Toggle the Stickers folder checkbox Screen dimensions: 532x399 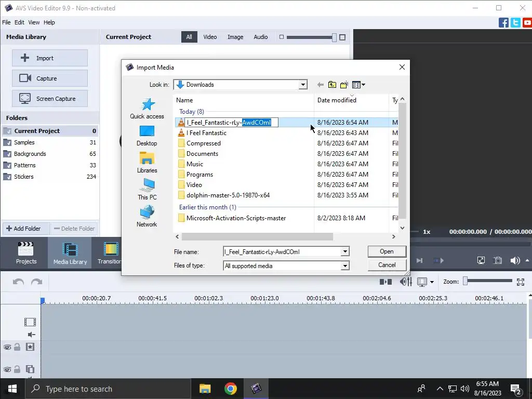click(7, 177)
